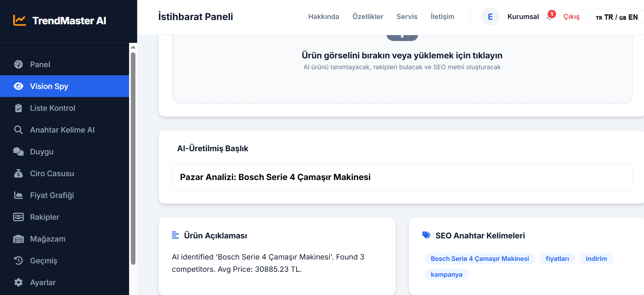
Task: Open Geçmiş history in the sidebar
Action: (44, 261)
